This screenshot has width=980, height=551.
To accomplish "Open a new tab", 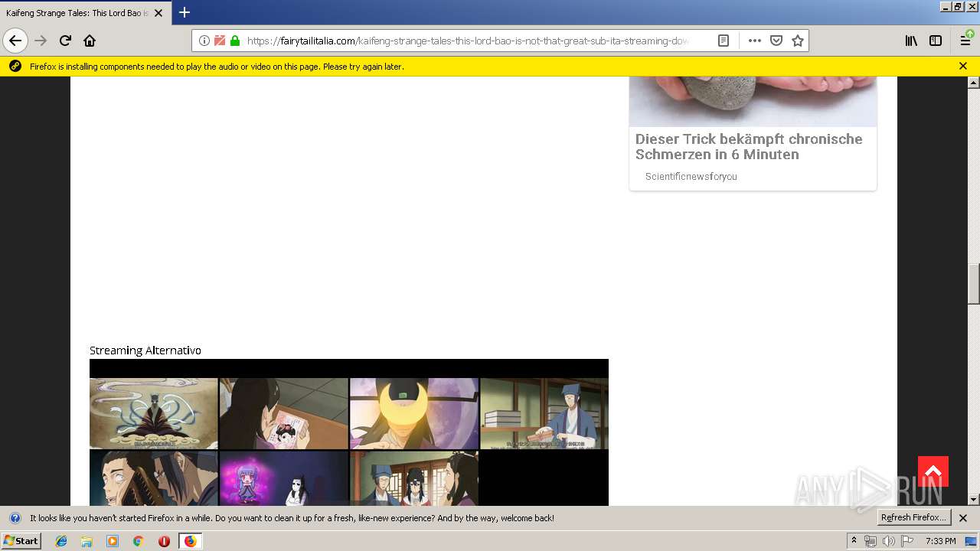I will click(185, 12).
